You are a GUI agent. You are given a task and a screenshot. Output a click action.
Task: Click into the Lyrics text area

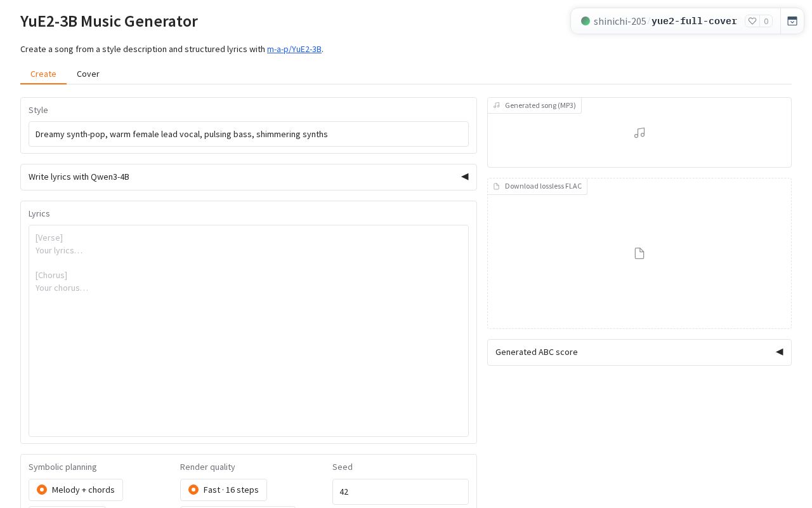click(249, 331)
